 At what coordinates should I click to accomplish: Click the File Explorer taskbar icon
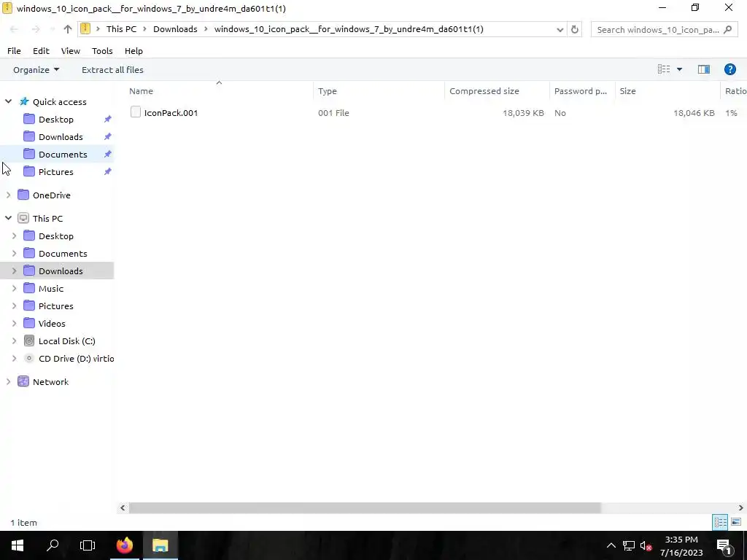click(160, 545)
